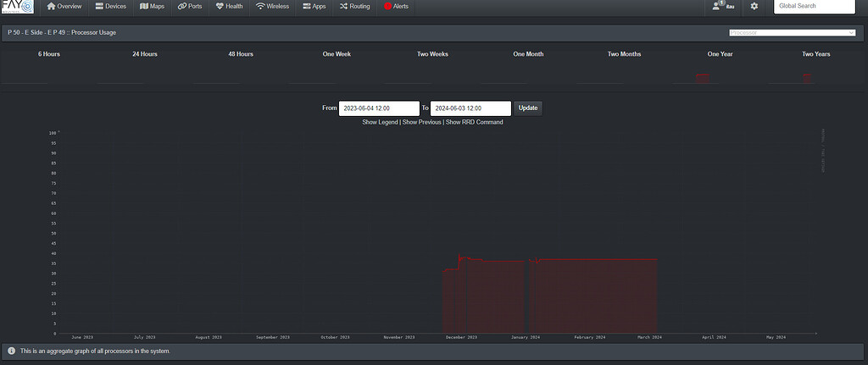Open the Wireless menu
The image size is (868, 365).
(272, 7)
